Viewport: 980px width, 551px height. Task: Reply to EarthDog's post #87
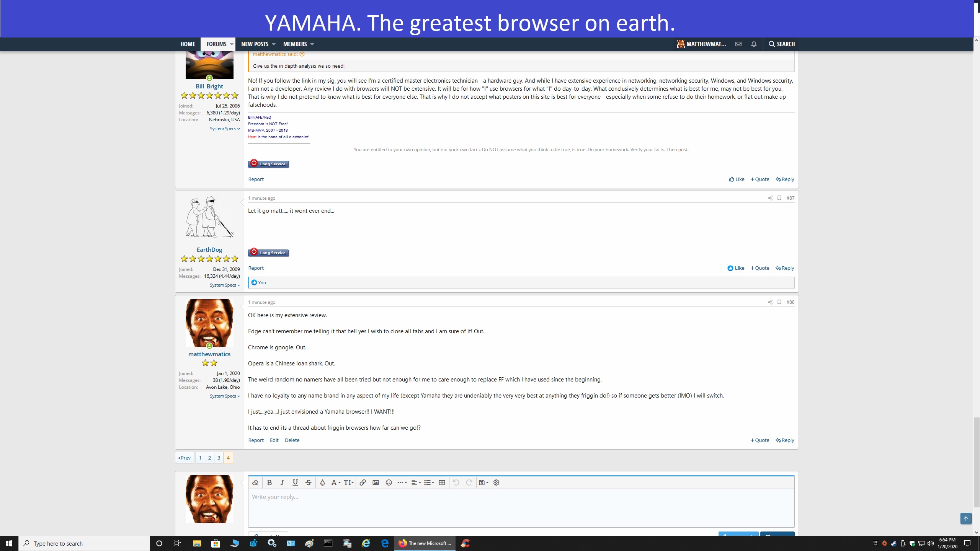click(785, 268)
